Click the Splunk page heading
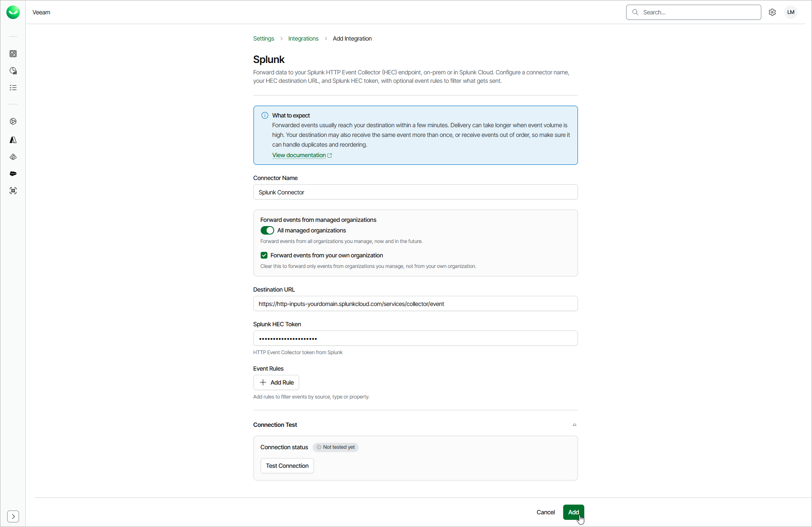Image resolution: width=812 pixels, height=527 pixels. [x=269, y=60]
